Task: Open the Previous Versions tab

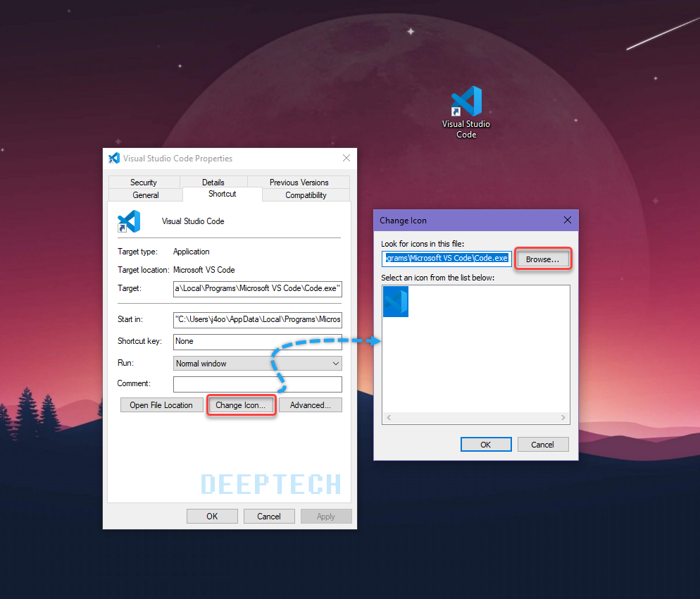Action: (x=299, y=183)
